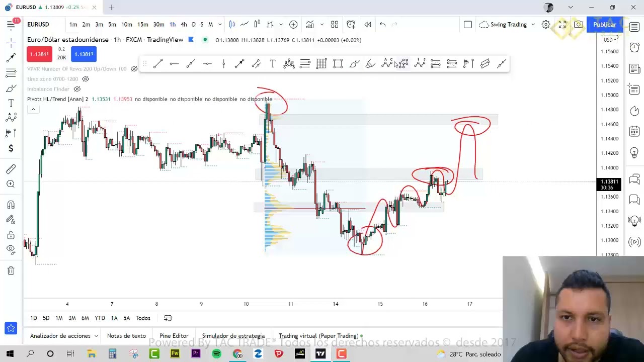Select the text tool in floating toolbar
The image size is (644, 362).
tap(272, 63)
